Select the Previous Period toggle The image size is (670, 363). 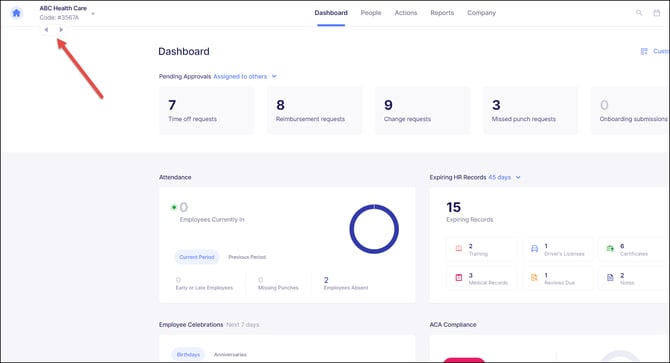[x=247, y=257]
